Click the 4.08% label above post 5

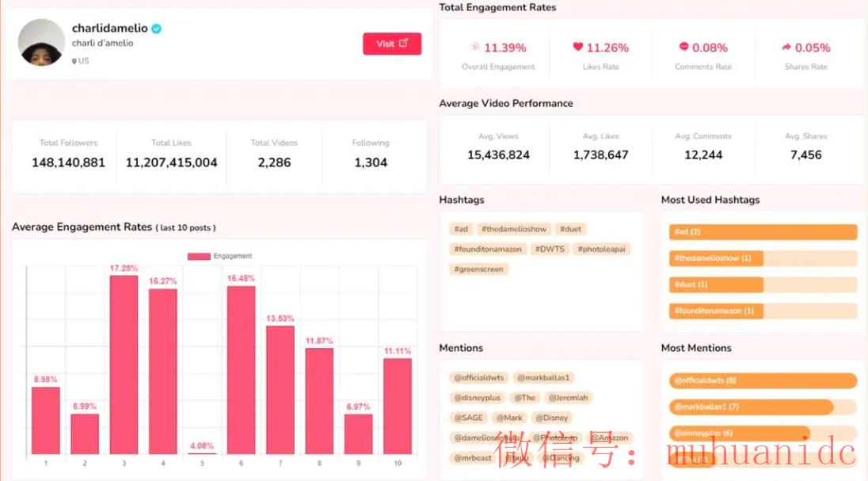(201, 445)
